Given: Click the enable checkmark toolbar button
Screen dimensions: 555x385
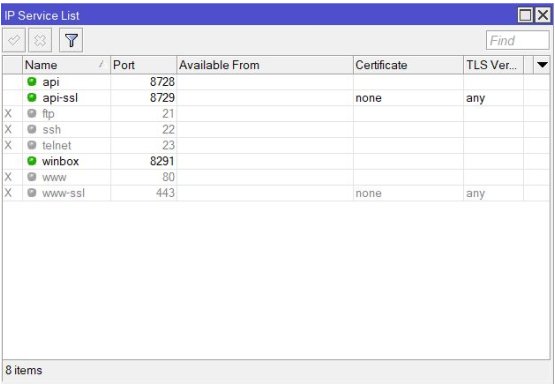Looking at the screenshot, I should pyautogui.click(x=14, y=40).
